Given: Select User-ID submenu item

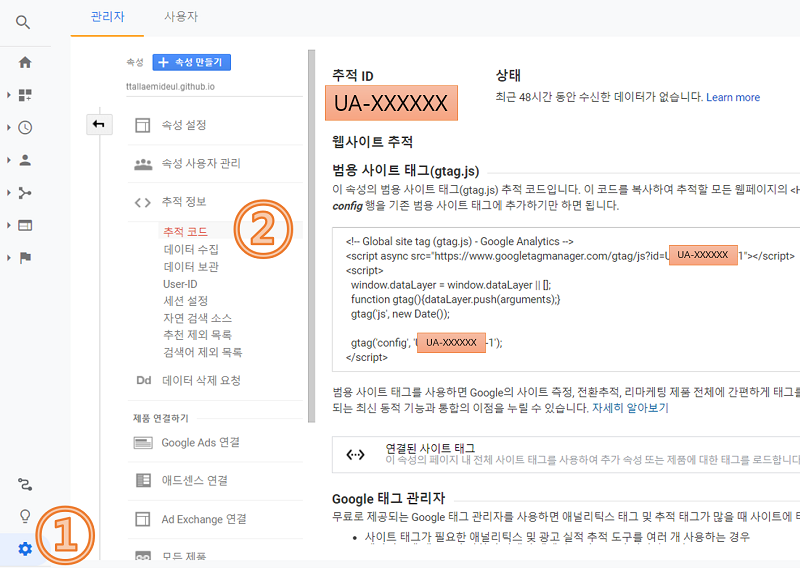Looking at the screenshot, I should pyautogui.click(x=180, y=284).
